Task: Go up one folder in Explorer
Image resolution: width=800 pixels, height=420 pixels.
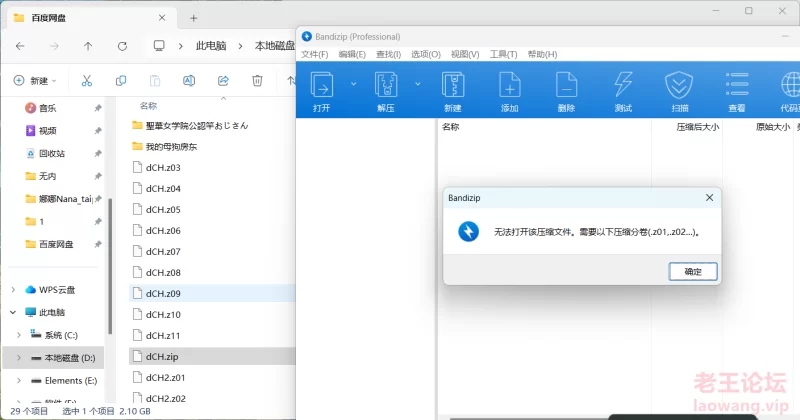Action: coord(88,46)
